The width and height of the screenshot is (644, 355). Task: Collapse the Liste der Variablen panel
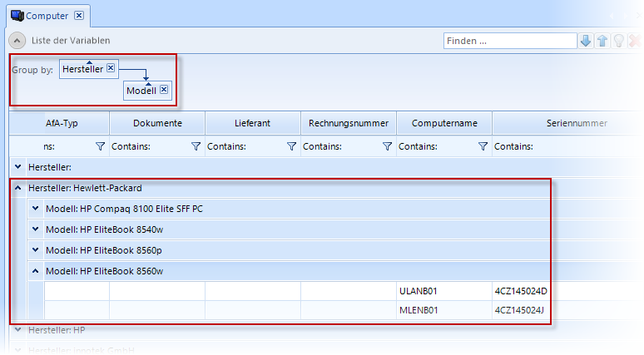click(17, 41)
